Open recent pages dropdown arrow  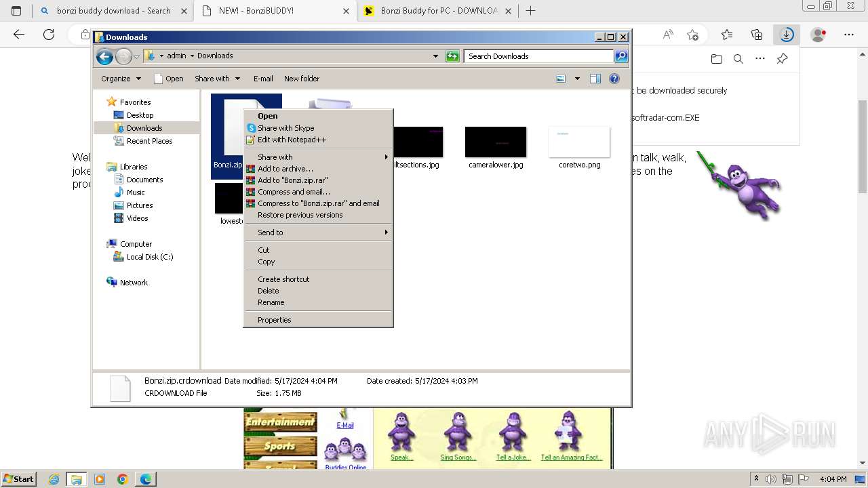point(136,56)
